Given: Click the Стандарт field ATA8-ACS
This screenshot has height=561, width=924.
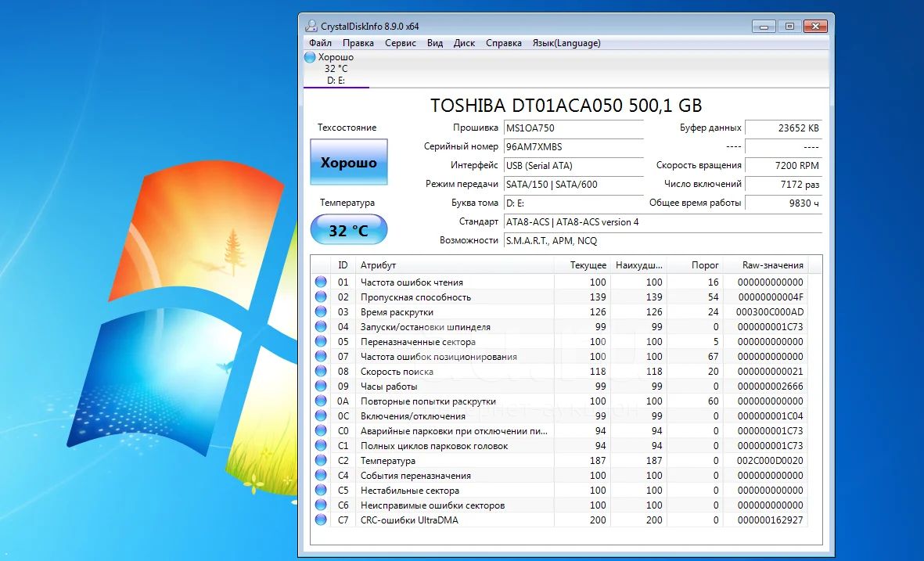Looking at the screenshot, I should 663,222.
